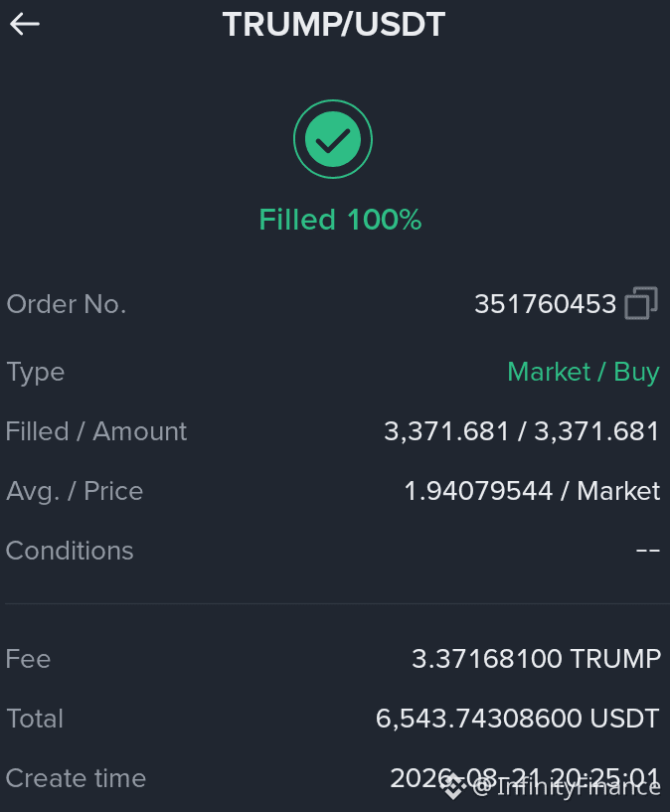Image resolution: width=670 pixels, height=812 pixels.
Task: Tap the Order No. label
Action: tap(67, 304)
